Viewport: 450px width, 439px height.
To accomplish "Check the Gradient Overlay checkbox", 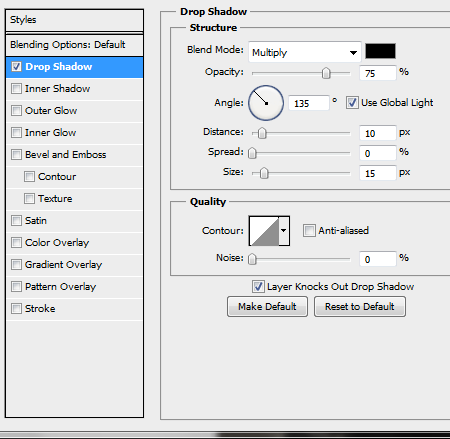I will 16,265.
